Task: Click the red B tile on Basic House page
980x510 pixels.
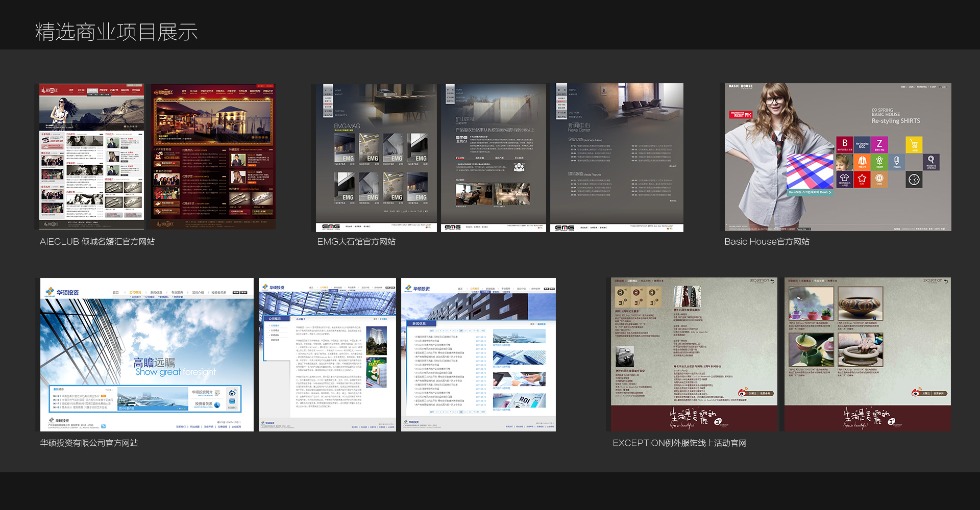Action: tap(845, 145)
